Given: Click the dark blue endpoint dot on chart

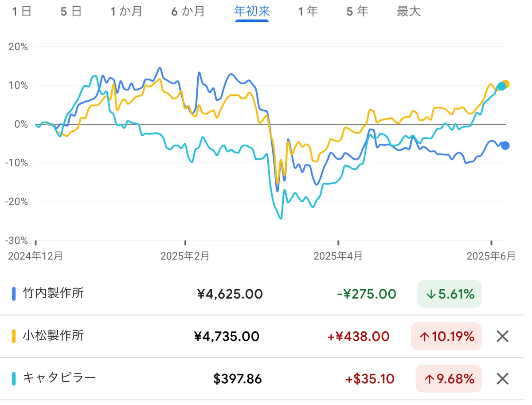Looking at the screenshot, I should click(505, 145).
